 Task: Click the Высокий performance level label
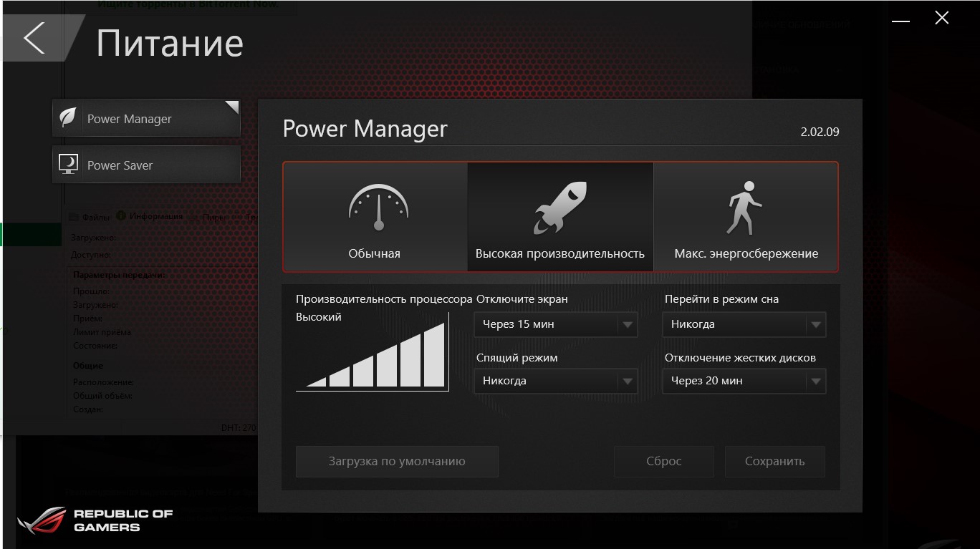pyautogui.click(x=319, y=317)
